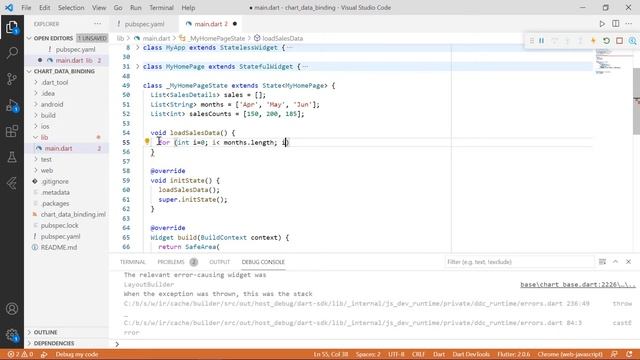This screenshot has width=640, height=360.
Task: Open the chart_base.dart:2226 link
Action: click(578, 284)
